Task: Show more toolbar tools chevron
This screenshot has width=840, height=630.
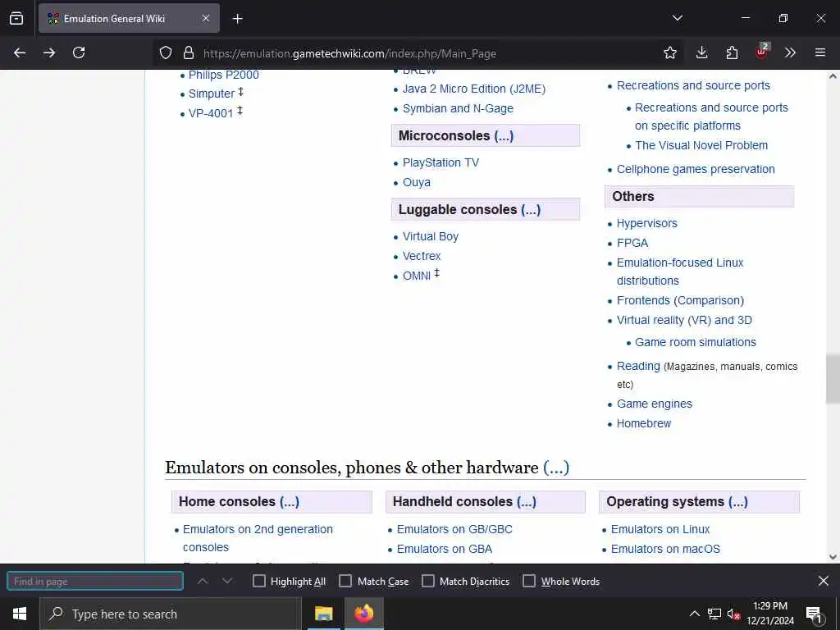Action: 790,52
